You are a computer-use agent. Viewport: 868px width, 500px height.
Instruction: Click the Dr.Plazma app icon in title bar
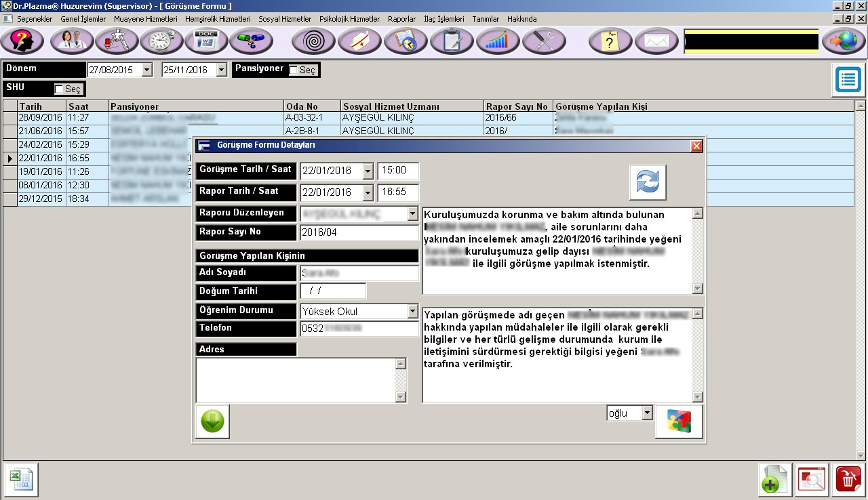pos(6,5)
